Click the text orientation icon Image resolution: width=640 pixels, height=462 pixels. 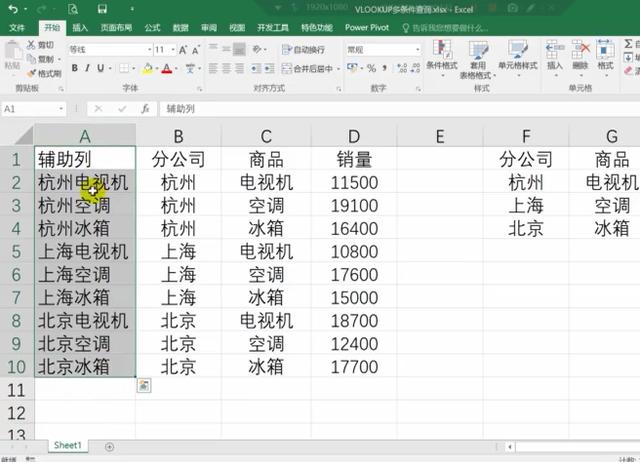(x=257, y=49)
